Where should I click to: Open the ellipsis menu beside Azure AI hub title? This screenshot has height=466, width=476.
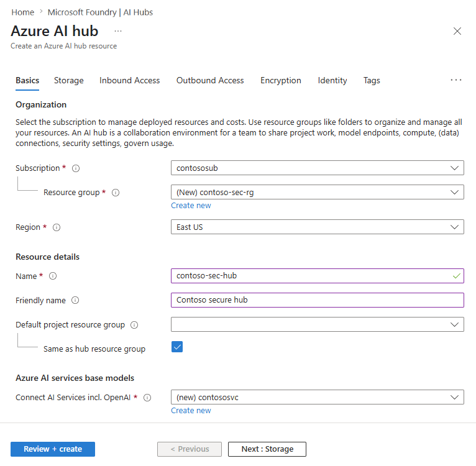tap(118, 31)
